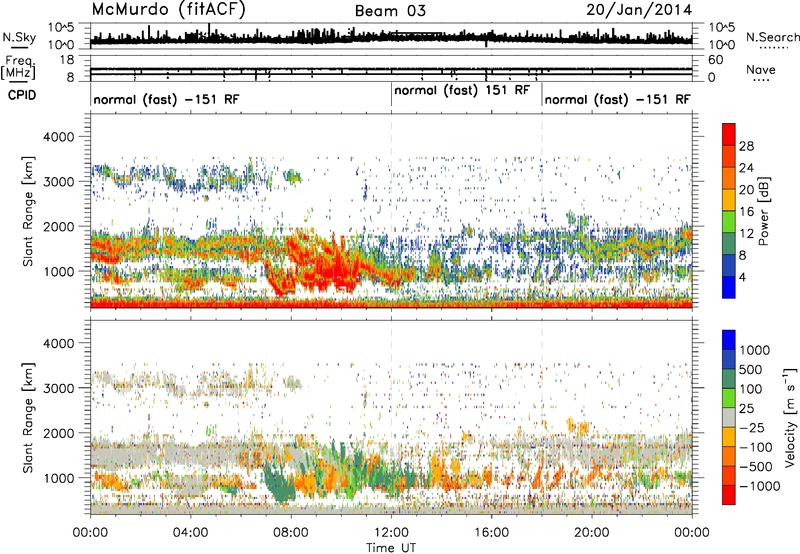Click the '1000' tick on the velocity colorbar

[x=755, y=350]
